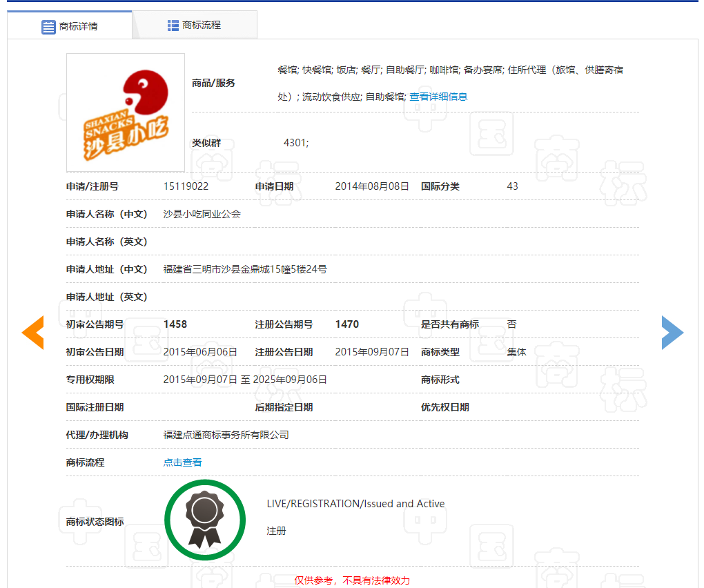Viewport: 704px width, 588px height.
Task: Go to previous trademark with orange arrow
Action: coord(33,333)
